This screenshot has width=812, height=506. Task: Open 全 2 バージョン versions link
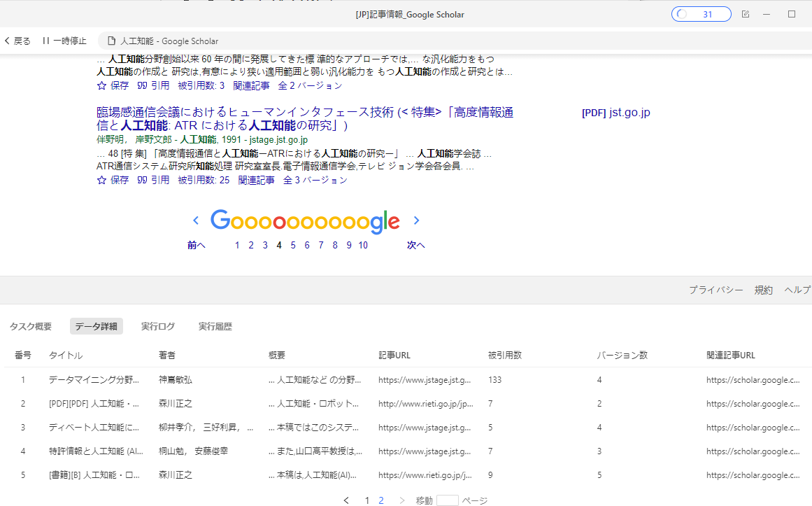tap(311, 85)
